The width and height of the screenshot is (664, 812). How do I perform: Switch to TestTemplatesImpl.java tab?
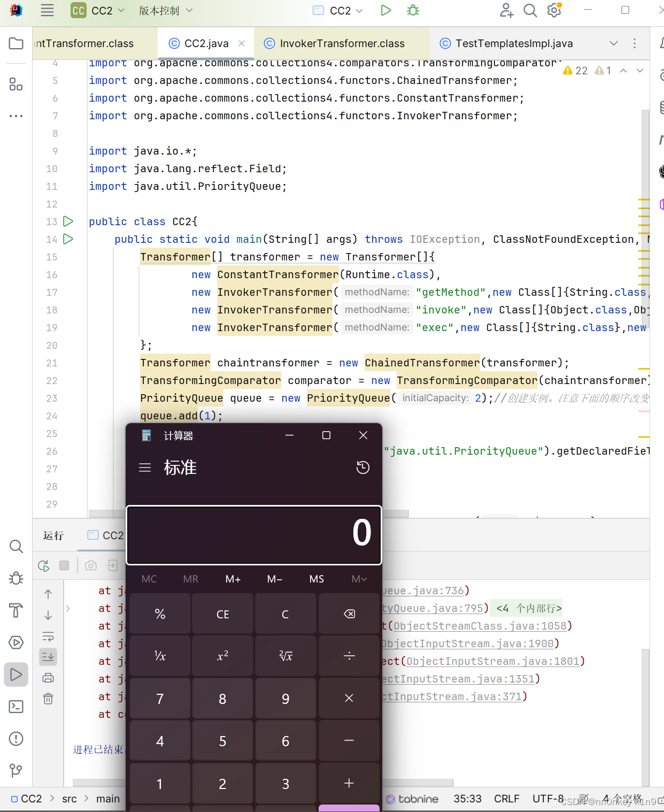(514, 43)
